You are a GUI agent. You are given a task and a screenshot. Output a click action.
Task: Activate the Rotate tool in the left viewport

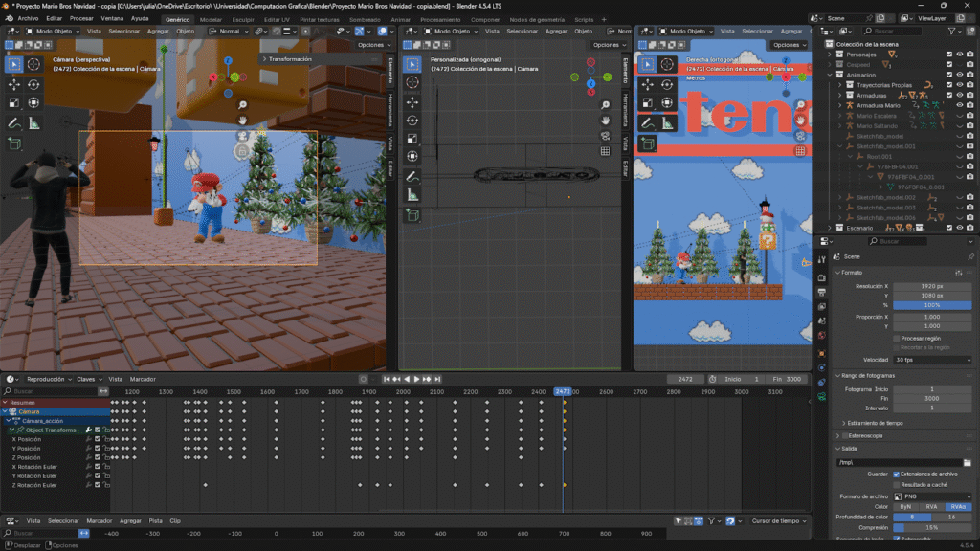[33, 84]
